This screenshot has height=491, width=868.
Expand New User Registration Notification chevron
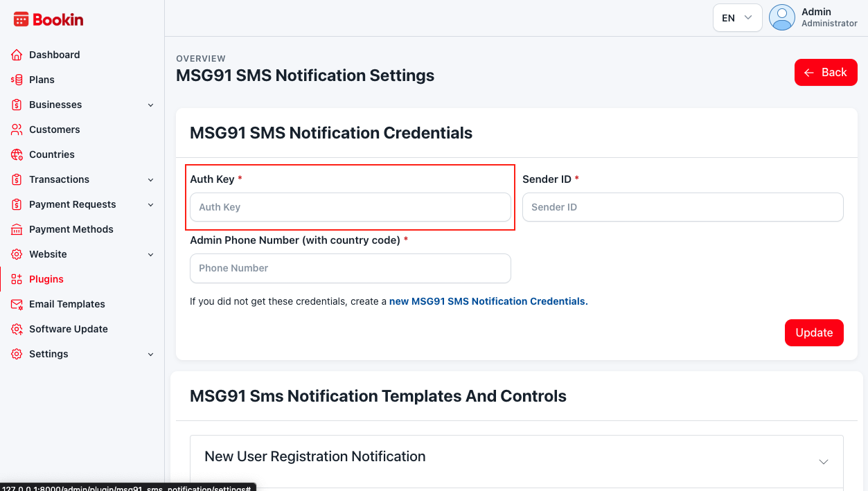pos(824,462)
